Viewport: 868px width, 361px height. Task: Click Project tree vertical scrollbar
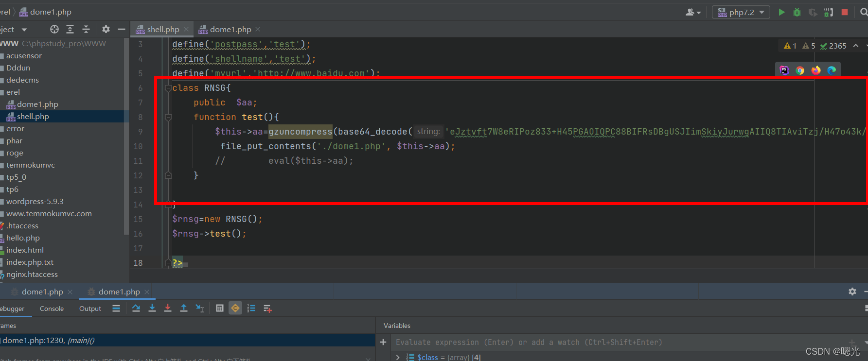coord(126,136)
